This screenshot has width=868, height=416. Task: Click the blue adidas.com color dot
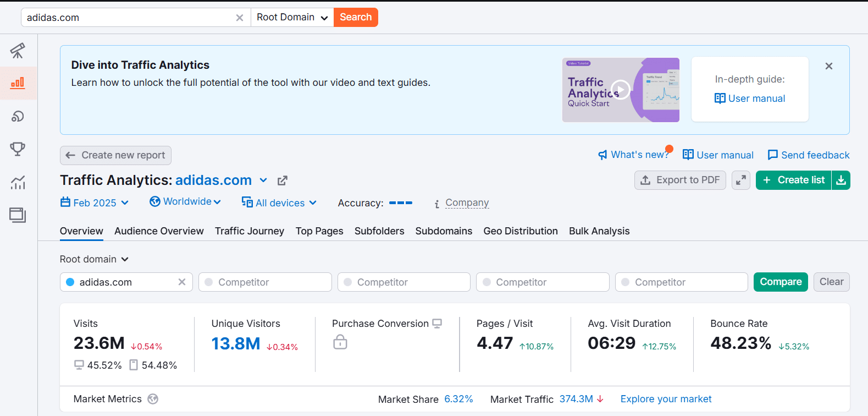tap(70, 282)
